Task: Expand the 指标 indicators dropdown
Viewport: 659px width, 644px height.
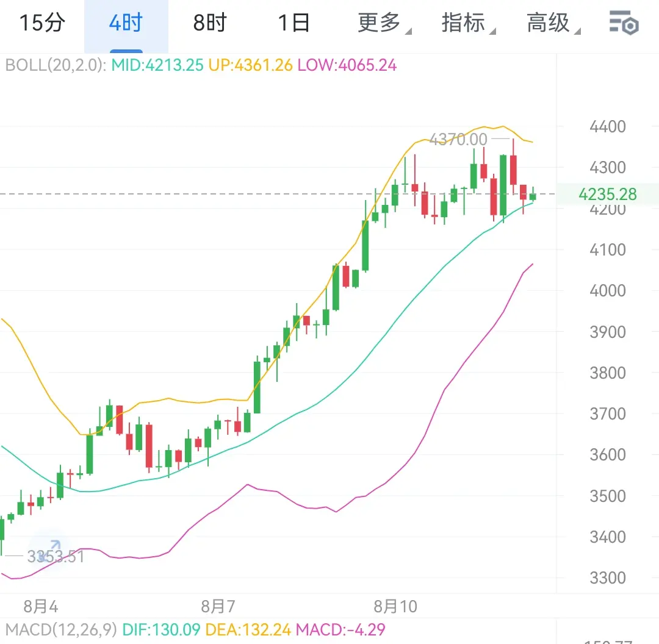Action: 469,23
